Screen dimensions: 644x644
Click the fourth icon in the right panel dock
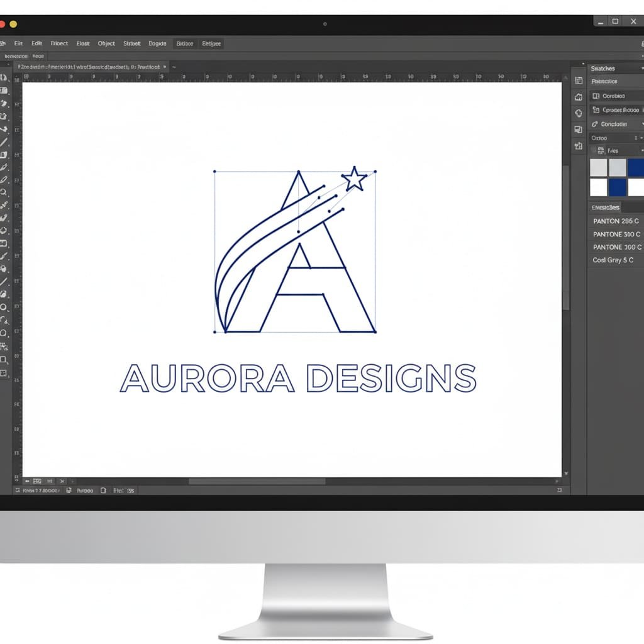(x=579, y=130)
